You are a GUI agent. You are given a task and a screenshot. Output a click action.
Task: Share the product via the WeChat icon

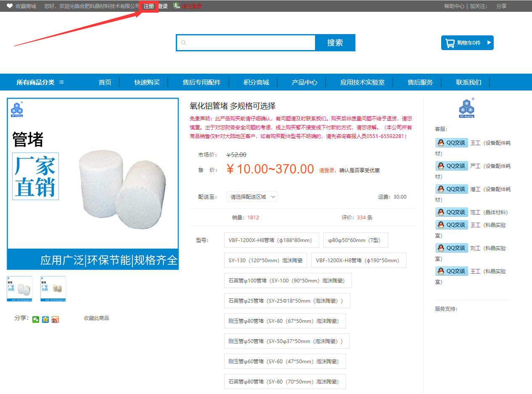36,319
